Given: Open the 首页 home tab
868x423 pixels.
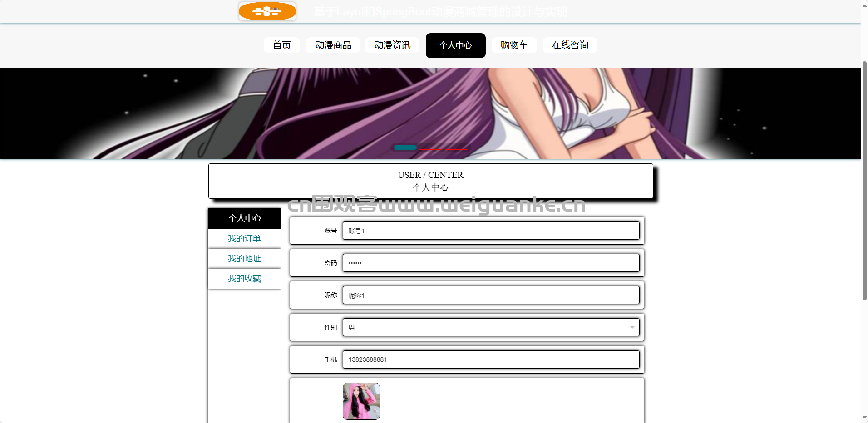Looking at the screenshot, I should (282, 45).
